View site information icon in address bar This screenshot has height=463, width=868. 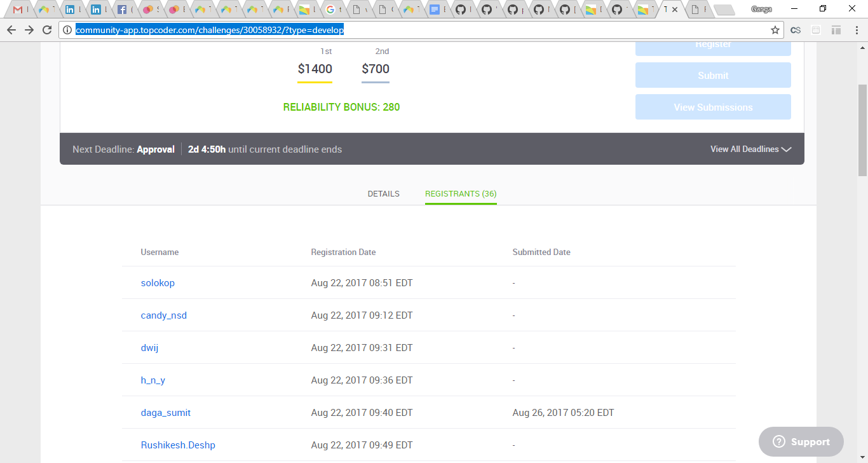click(x=67, y=30)
